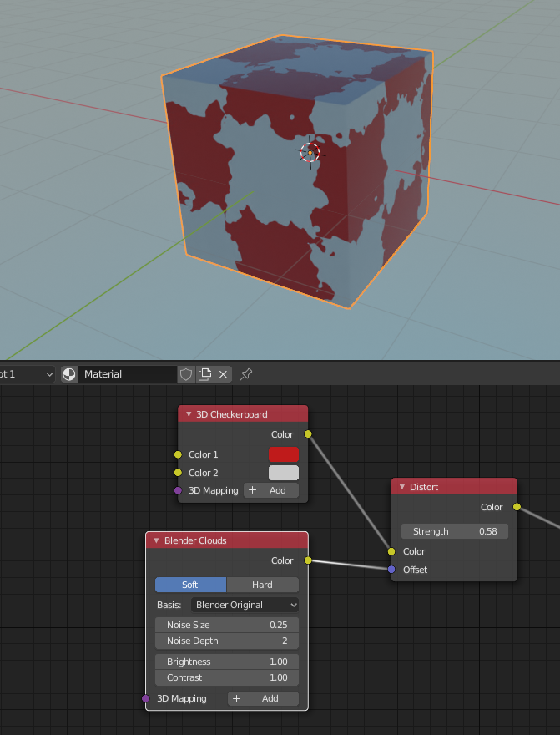Collapse the Distort node
Screen dimensions: 560x735
[402, 487]
